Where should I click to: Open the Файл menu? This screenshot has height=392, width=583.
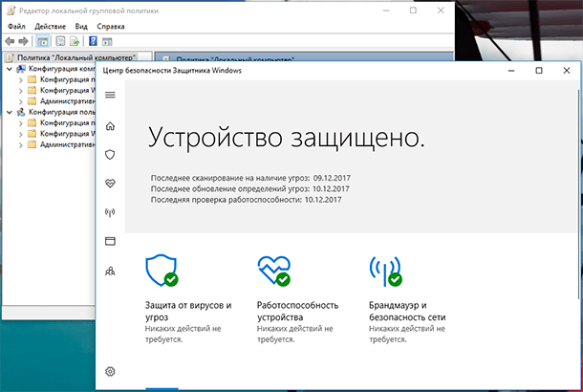[x=16, y=27]
